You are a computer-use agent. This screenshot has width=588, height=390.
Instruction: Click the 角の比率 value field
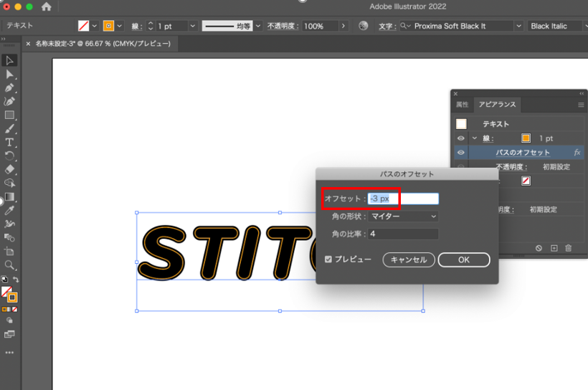(403, 234)
